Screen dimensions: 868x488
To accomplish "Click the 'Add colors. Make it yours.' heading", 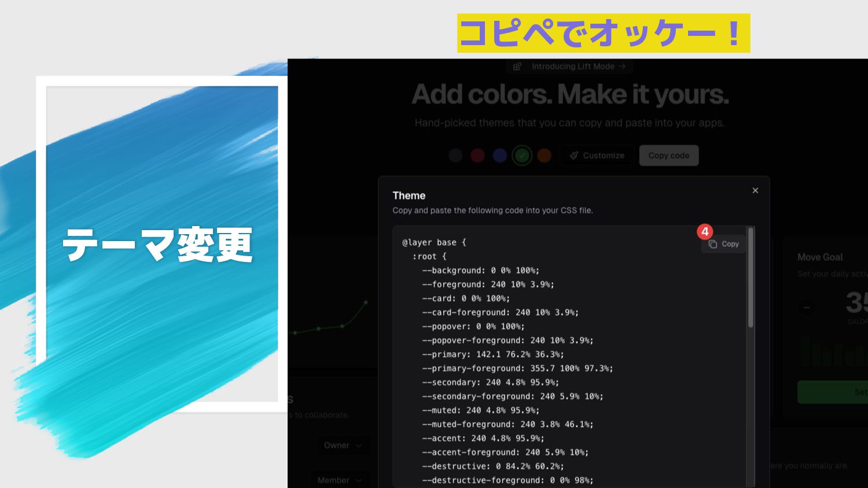I will pyautogui.click(x=570, y=94).
